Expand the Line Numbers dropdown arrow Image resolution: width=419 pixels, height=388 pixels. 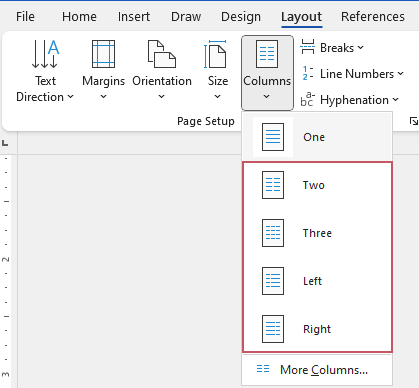pyautogui.click(x=400, y=74)
